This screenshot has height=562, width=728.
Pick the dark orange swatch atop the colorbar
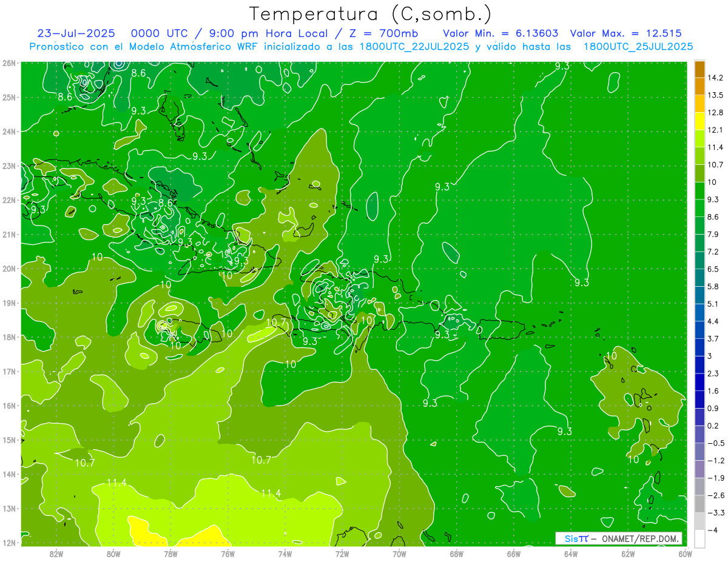[x=699, y=70]
